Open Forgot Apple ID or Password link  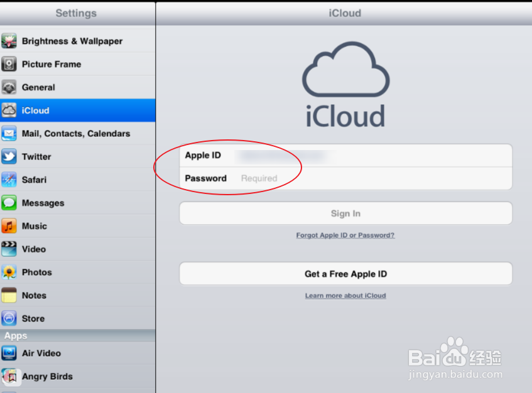click(345, 235)
